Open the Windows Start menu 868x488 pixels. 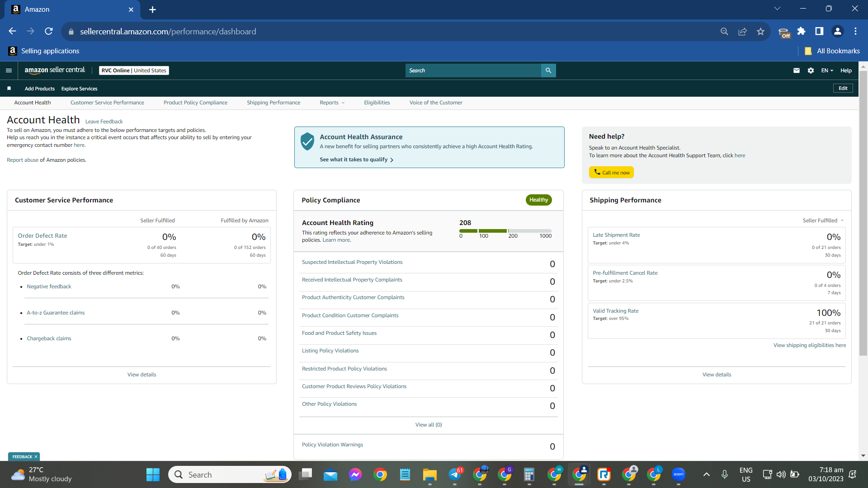pos(153,474)
